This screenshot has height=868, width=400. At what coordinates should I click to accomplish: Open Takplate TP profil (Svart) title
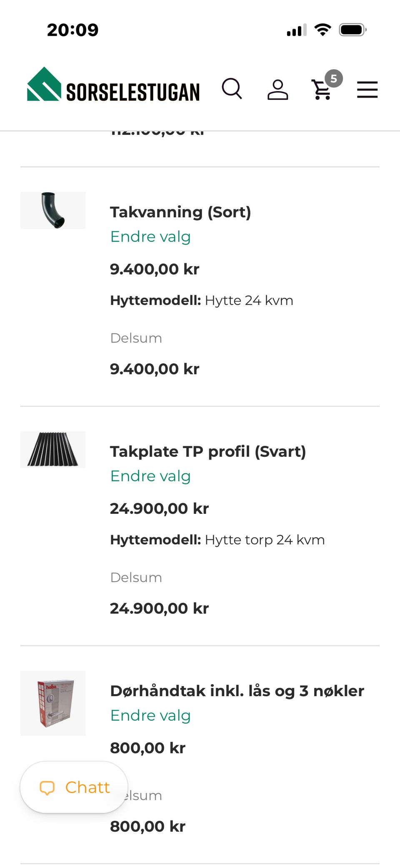pos(208,451)
